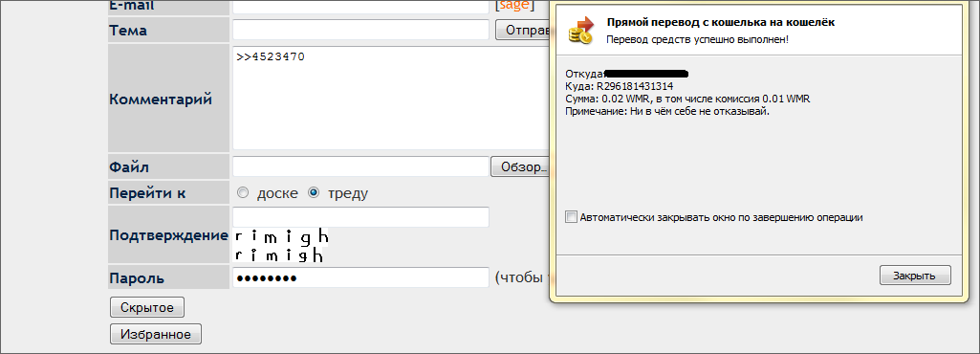Screen dimensions: 980x354
Task: Focus the Файл path field
Action: pyautogui.click(x=360, y=166)
